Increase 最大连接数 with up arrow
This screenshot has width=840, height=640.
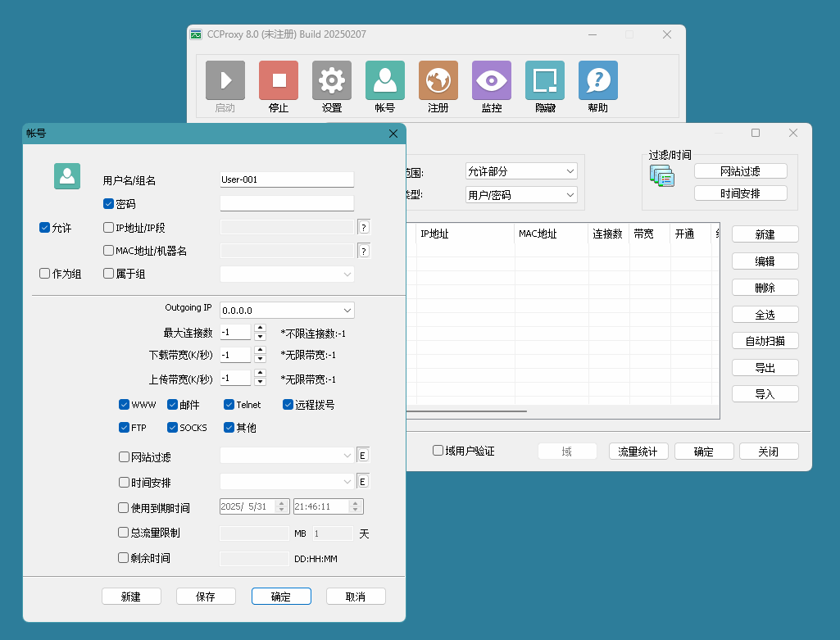[260, 329]
